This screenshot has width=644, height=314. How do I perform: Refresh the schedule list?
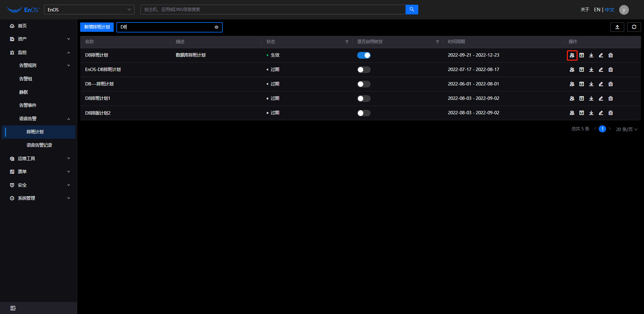[x=634, y=27]
